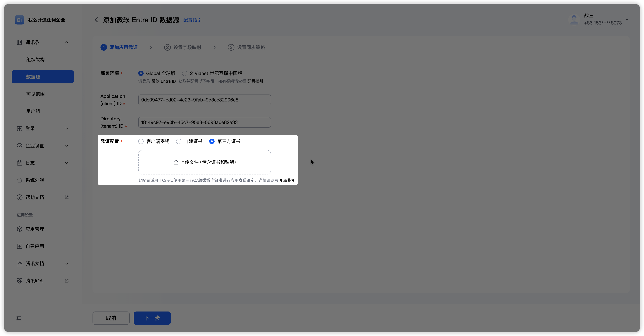Open the 配置指引 link beside page title

[x=192, y=20]
